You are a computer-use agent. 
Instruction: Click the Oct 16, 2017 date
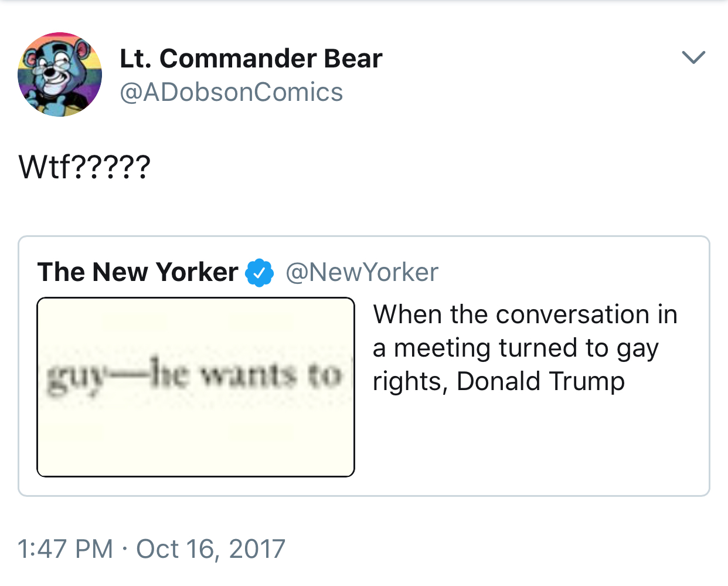click(211, 549)
